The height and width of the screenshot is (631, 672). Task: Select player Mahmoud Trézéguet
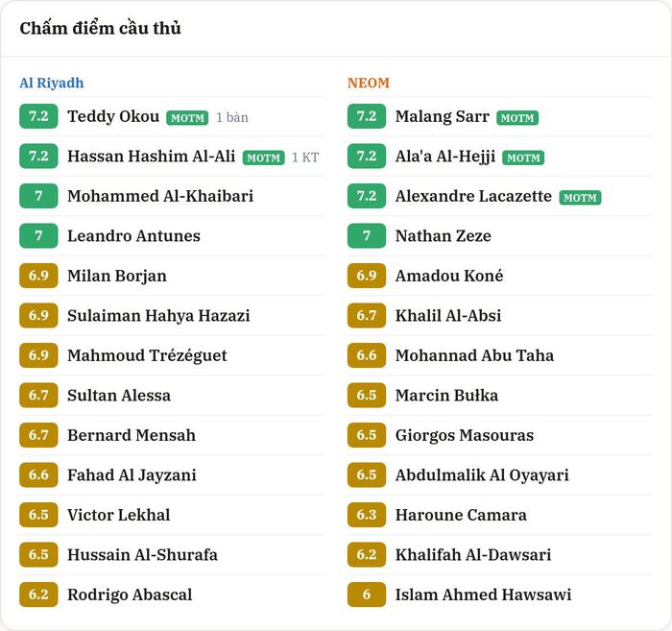click(x=147, y=355)
